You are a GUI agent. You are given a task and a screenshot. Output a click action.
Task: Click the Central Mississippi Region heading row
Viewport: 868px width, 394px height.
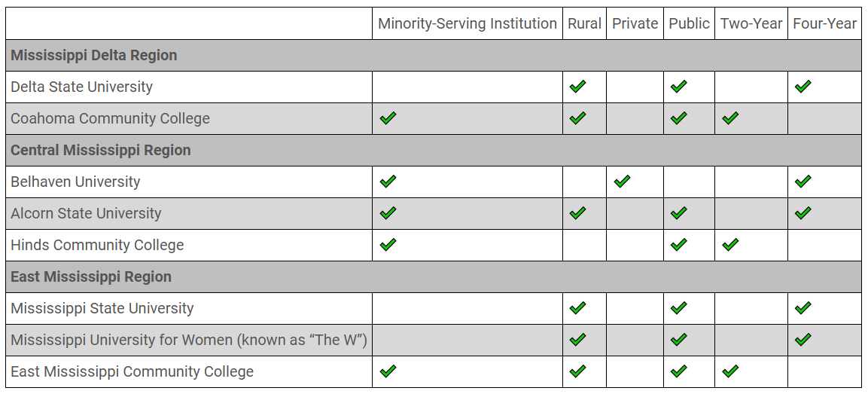[x=434, y=150]
